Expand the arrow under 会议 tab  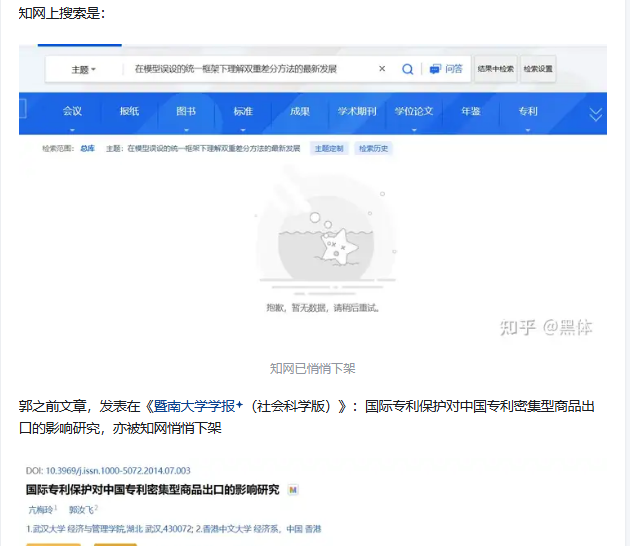click(x=72, y=130)
